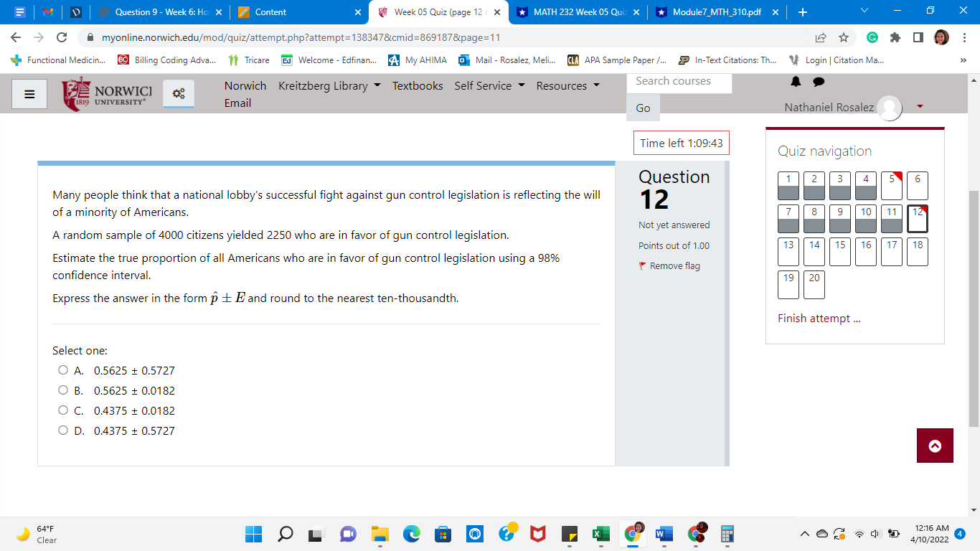The width and height of the screenshot is (980, 551).
Task: Open Excel from the taskbar
Action: [x=600, y=534]
